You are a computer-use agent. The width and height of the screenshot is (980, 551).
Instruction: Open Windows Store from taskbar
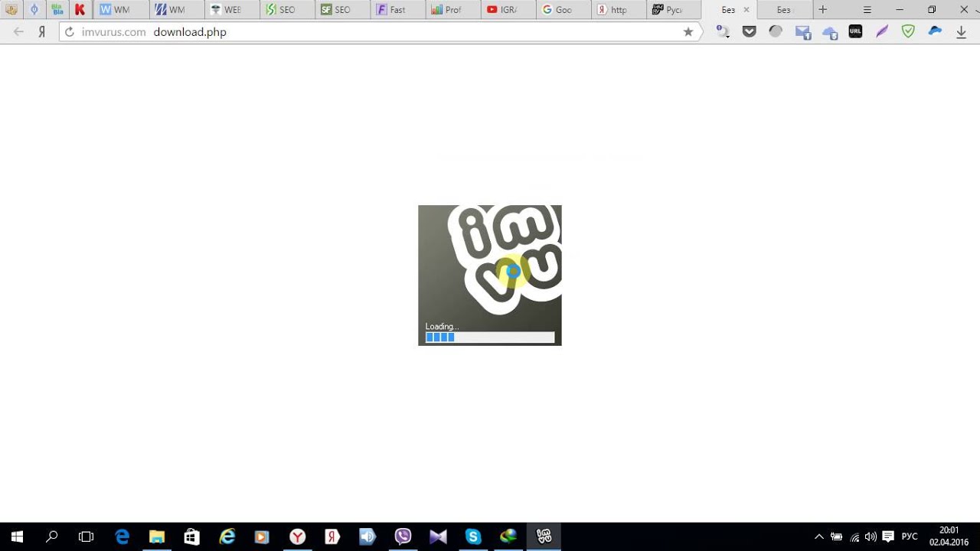[x=192, y=536]
